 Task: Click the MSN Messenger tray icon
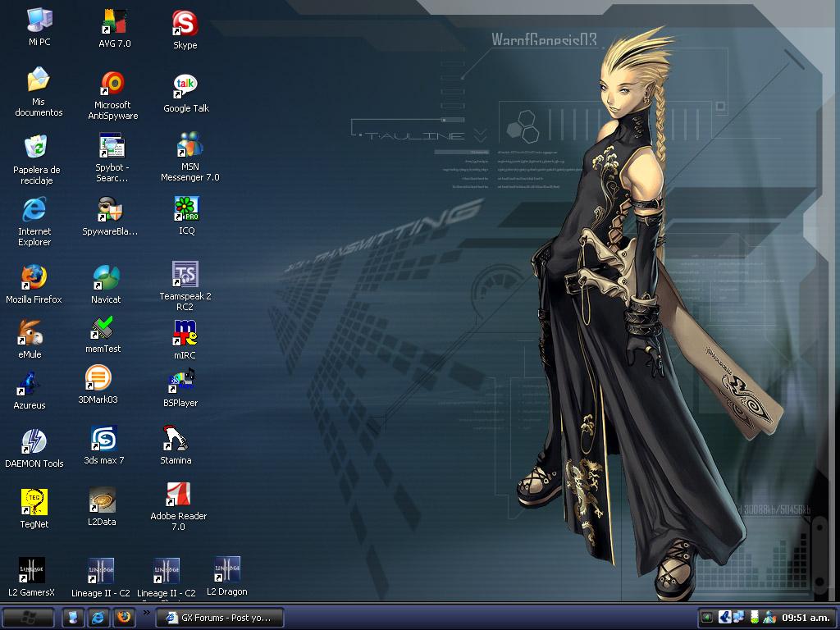pos(769,618)
